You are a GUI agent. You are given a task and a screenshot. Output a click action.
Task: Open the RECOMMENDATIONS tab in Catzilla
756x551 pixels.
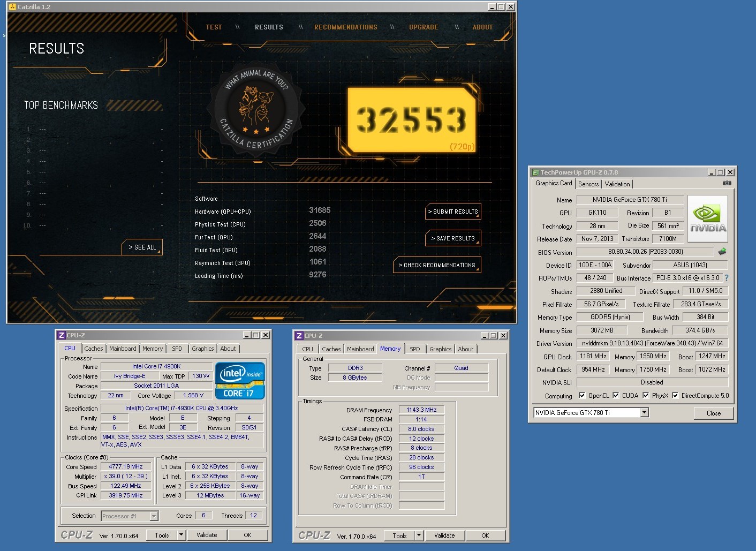click(346, 27)
